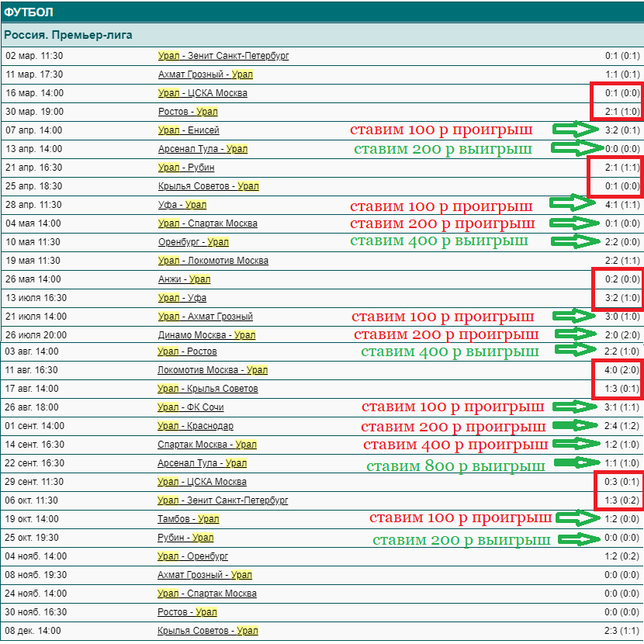
Task: Open the 21 июля Урал - Ахмат Грозный link
Action: tap(206, 317)
